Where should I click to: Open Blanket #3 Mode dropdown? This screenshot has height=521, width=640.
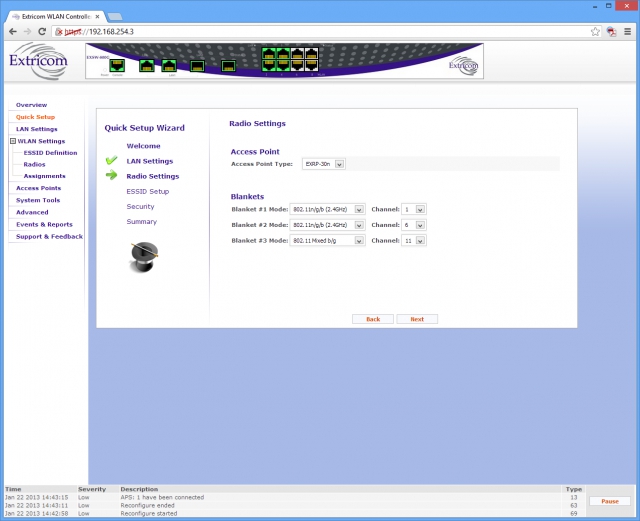327,240
